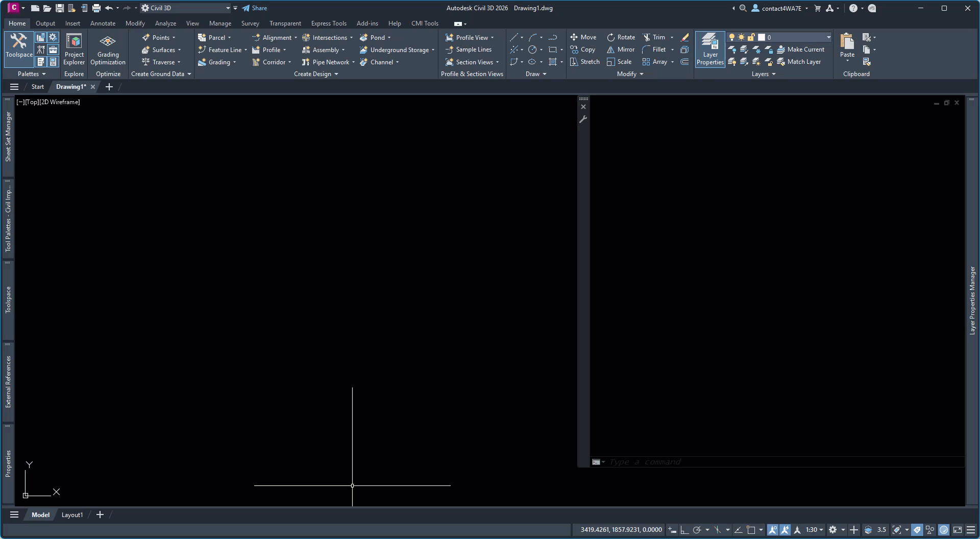Click Match Layer tool
The width and height of the screenshot is (980, 539).
click(x=799, y=62)
